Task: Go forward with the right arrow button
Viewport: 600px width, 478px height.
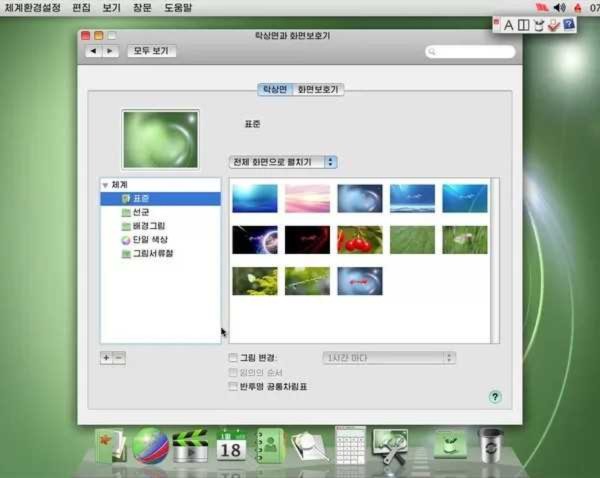Action: [x=110, y=51]
